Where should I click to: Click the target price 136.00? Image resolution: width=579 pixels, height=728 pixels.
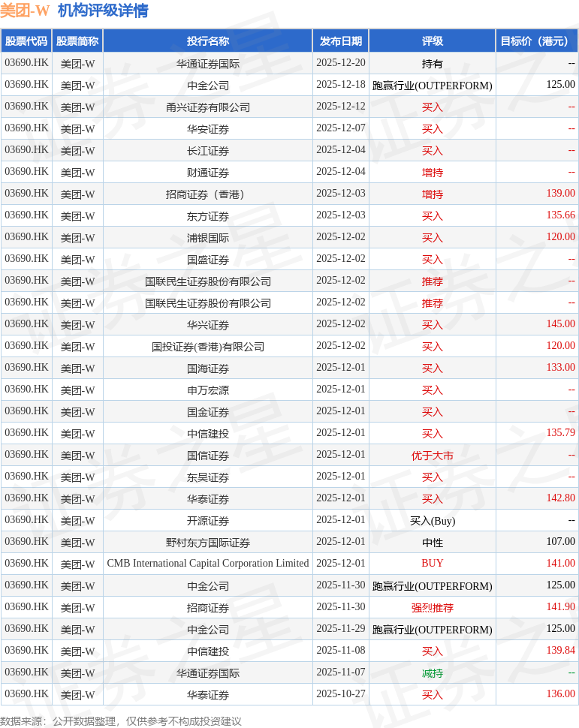tap(560, 693)
